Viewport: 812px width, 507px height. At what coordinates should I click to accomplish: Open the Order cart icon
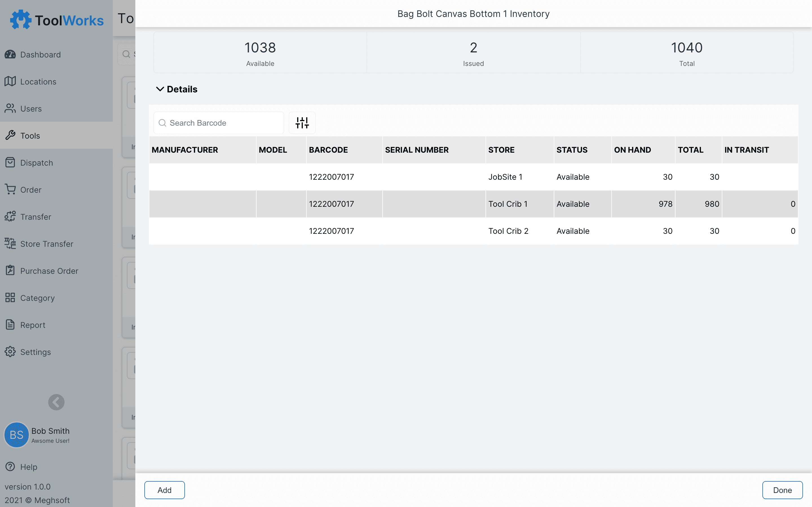pyautogui.click(x=10, y=190)
